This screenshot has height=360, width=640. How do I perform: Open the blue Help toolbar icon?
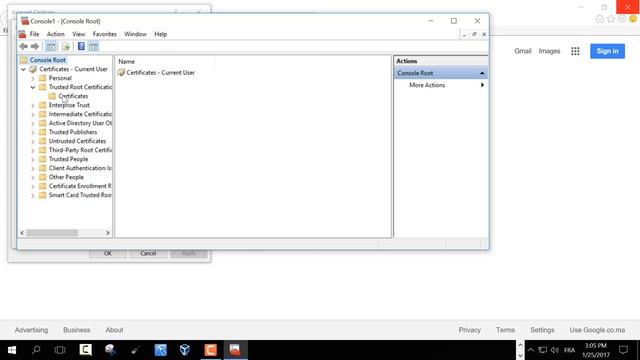pos(81,47)
